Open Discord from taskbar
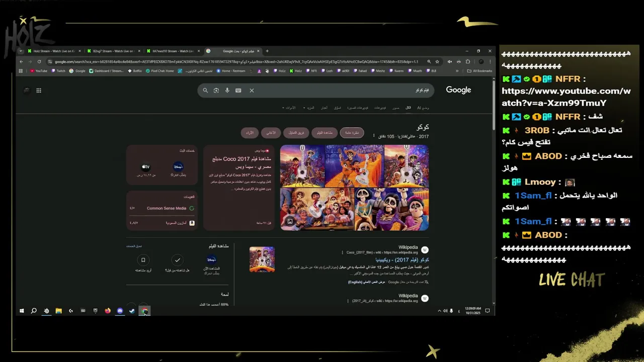644x362 pixels. coord(120,311)
